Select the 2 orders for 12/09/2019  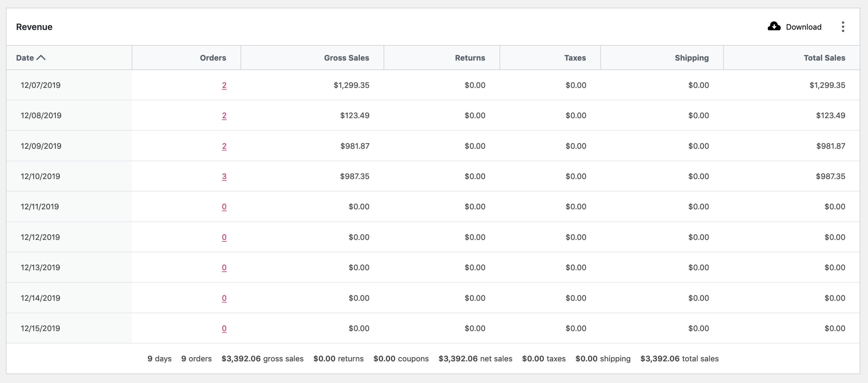(x=224, y=146)
